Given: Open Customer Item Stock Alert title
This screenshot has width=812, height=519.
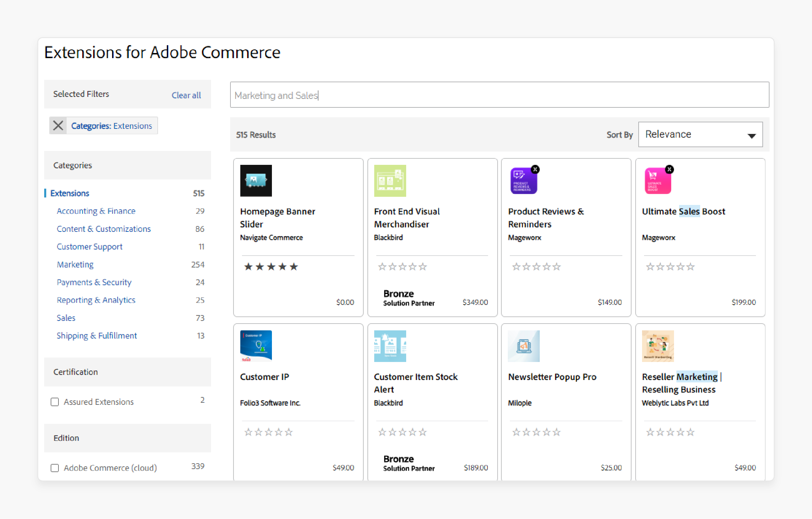Looking at the screenshot, I should [416, 383].
